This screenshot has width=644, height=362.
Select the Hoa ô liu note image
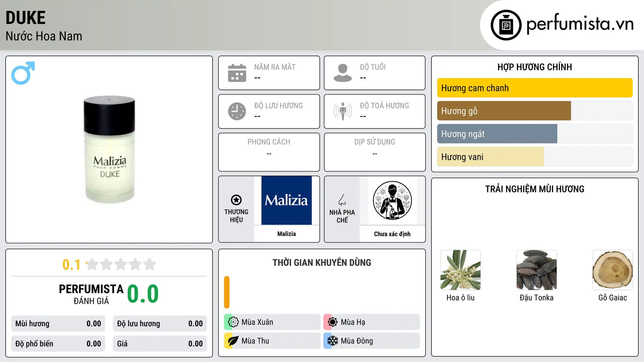[460, 270]
